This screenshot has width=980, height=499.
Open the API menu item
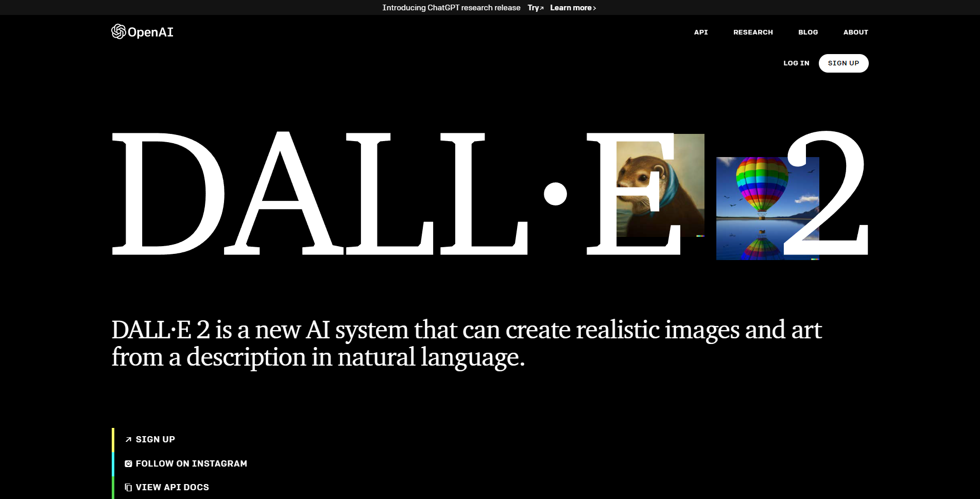pyautogui.click(x=701, y=32)
